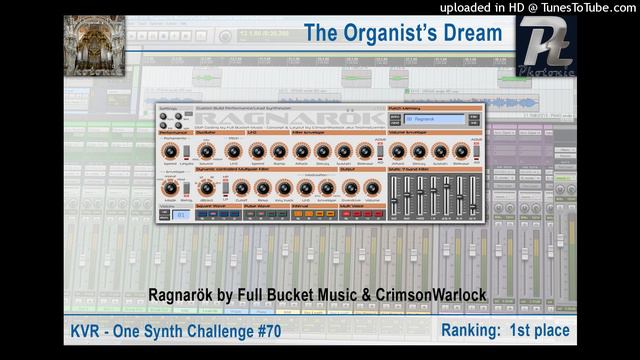Click the filter Cutoff knob

coord(242,189)
